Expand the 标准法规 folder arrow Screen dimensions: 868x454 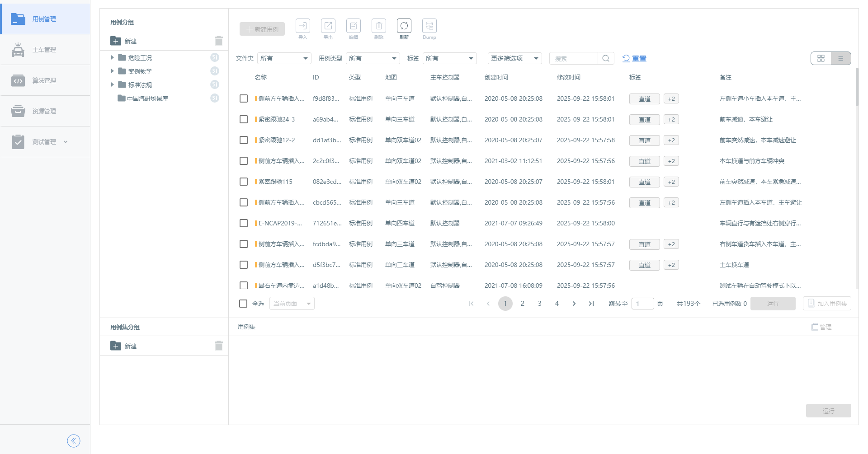click(112, 85)
